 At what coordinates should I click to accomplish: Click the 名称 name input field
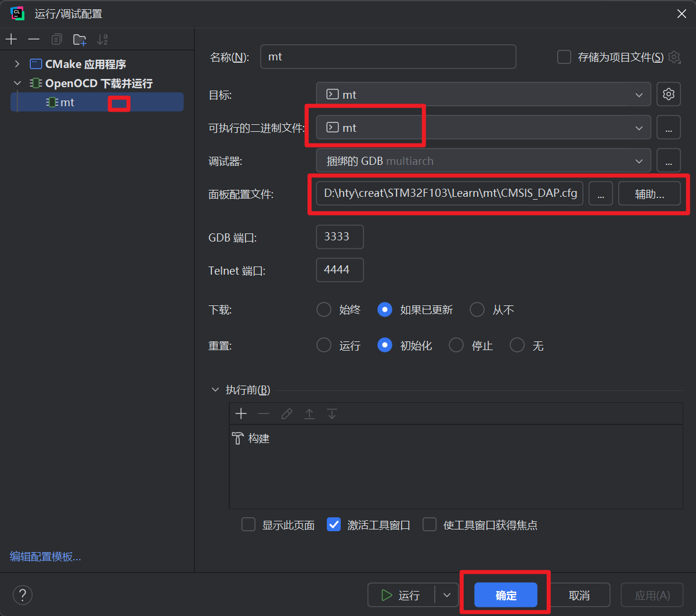tap(388, 56)
